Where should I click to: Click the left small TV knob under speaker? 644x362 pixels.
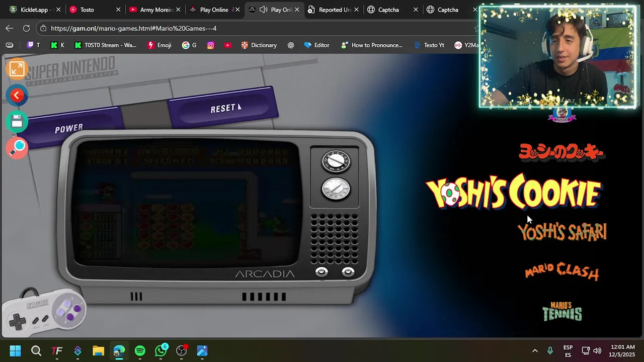pyautogui.click(x=321, y=272)
